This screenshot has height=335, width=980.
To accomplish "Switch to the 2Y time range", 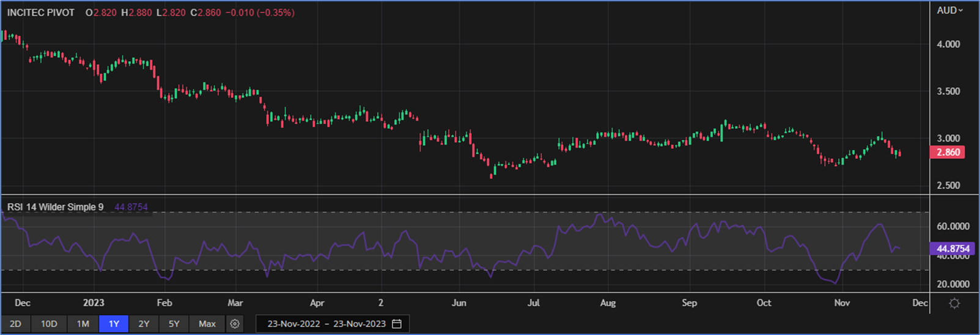I will (x=144, y=324).
